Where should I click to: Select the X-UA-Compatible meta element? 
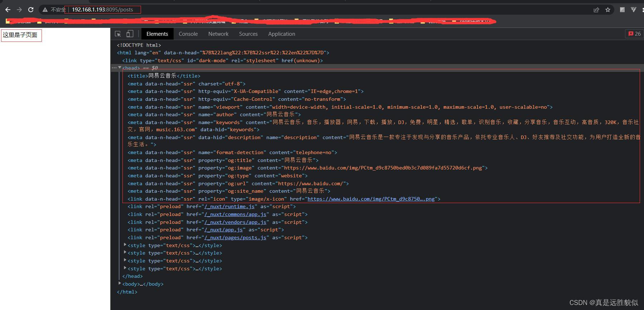246,91
